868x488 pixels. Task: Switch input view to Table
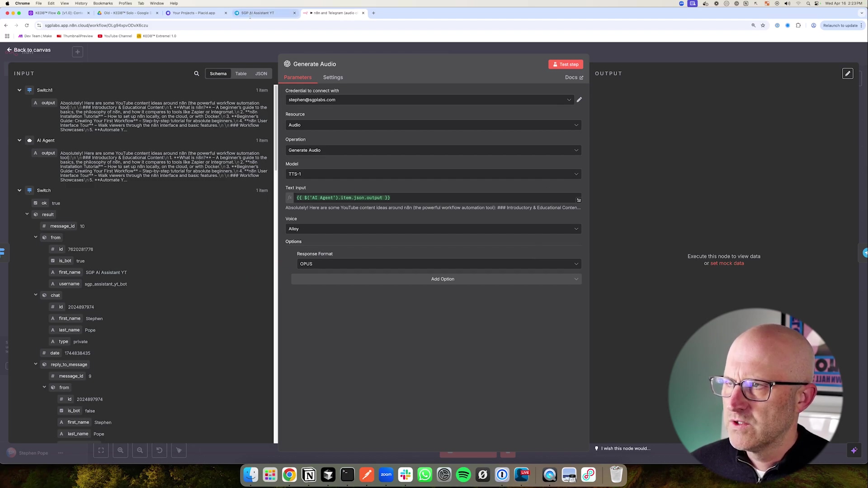click(241, 74)
